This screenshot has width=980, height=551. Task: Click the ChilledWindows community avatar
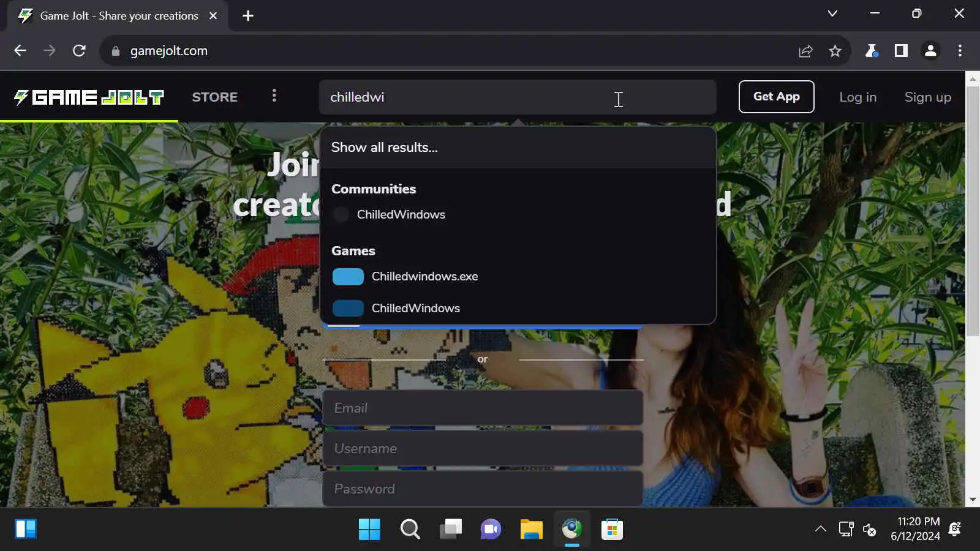(341, 215)
